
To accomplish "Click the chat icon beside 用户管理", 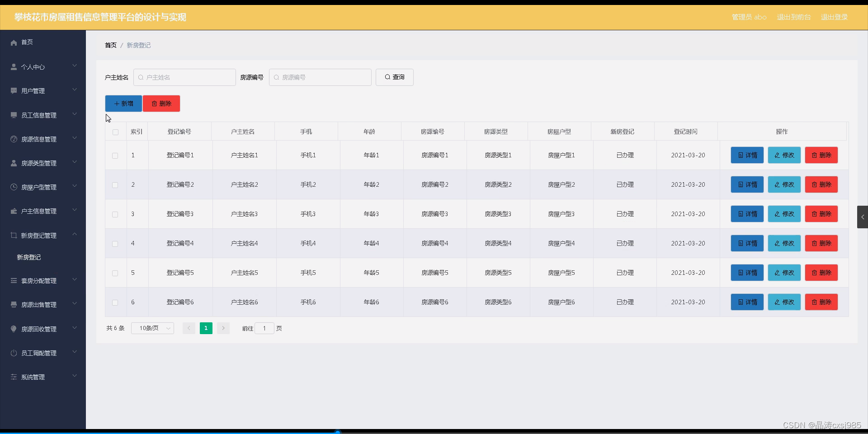I will 14,91.
